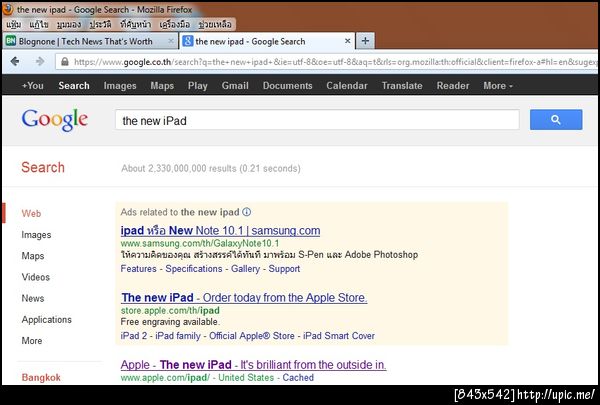
Task: Open the History Thai menu
Action: [x=100, y=24]
